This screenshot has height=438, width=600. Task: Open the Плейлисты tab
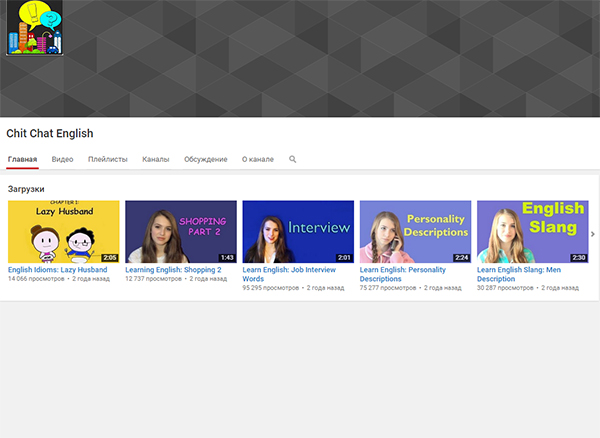coord(108,159)
